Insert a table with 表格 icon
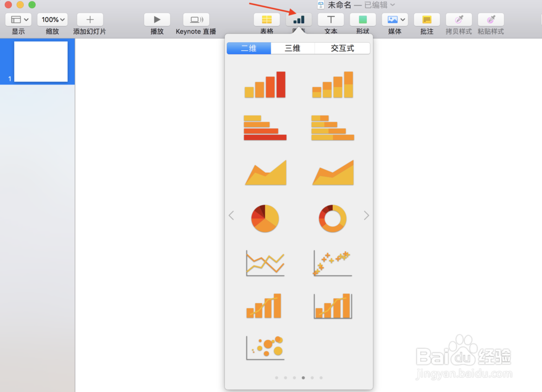This screenshot has height=392, width=542. 267,19
